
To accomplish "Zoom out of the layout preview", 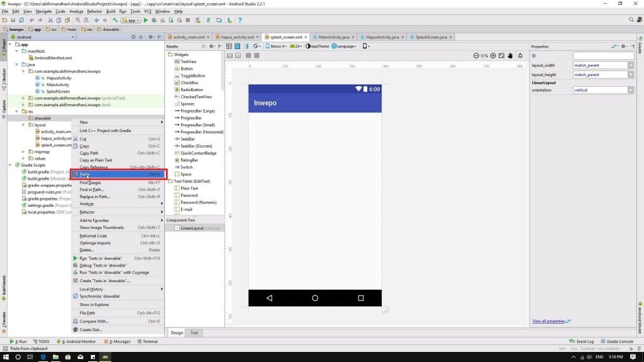I will (476, 55).
